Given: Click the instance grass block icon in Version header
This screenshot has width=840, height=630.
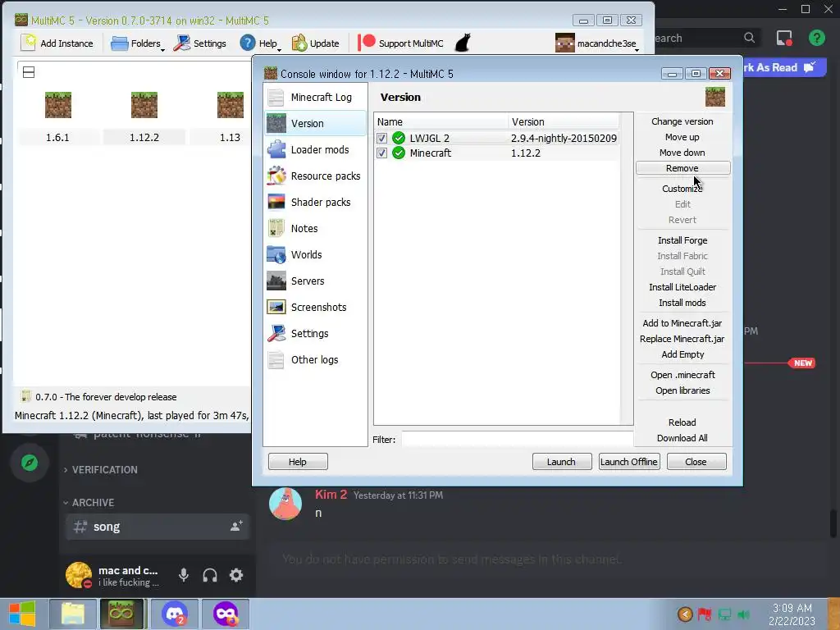Looking at the screenshot, I should (715, 97).
